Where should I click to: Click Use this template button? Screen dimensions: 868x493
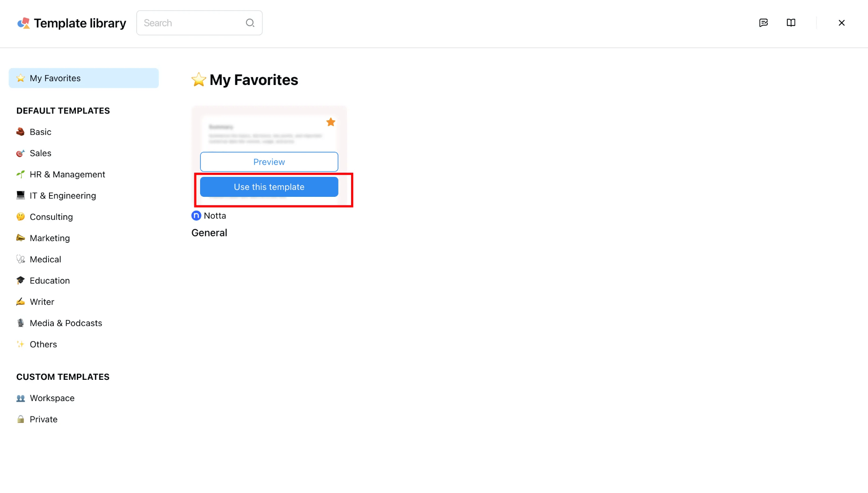coord(269,187)
